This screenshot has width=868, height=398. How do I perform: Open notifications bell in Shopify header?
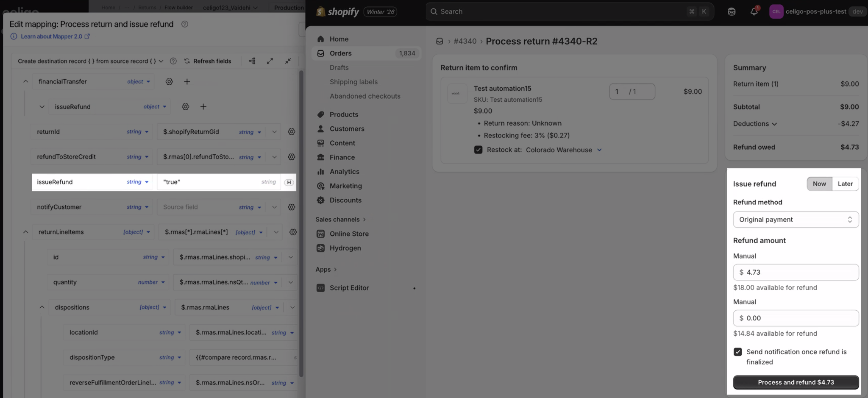tap(754, 12)
